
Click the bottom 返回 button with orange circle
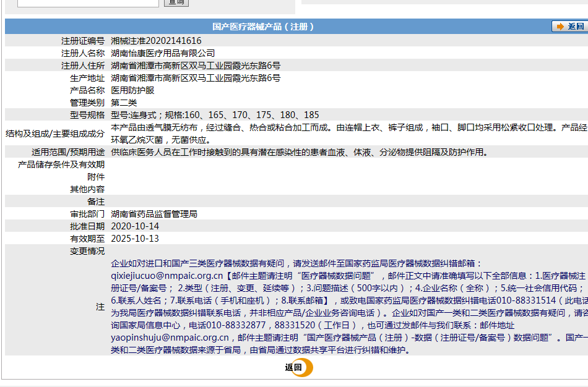pos(298,367)
